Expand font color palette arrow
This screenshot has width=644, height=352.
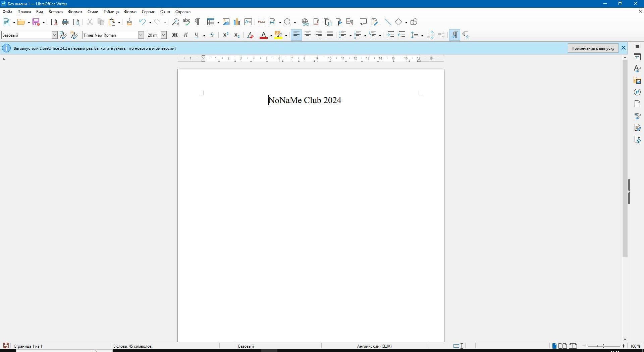pos(271,36)
